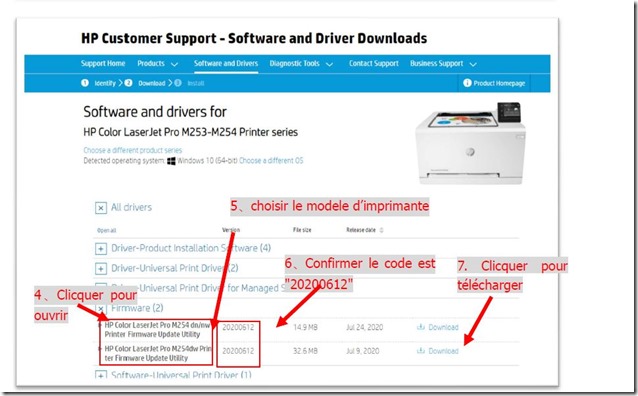
Task: Click download icon in Jul 24 row
Action: coord(421,327)
